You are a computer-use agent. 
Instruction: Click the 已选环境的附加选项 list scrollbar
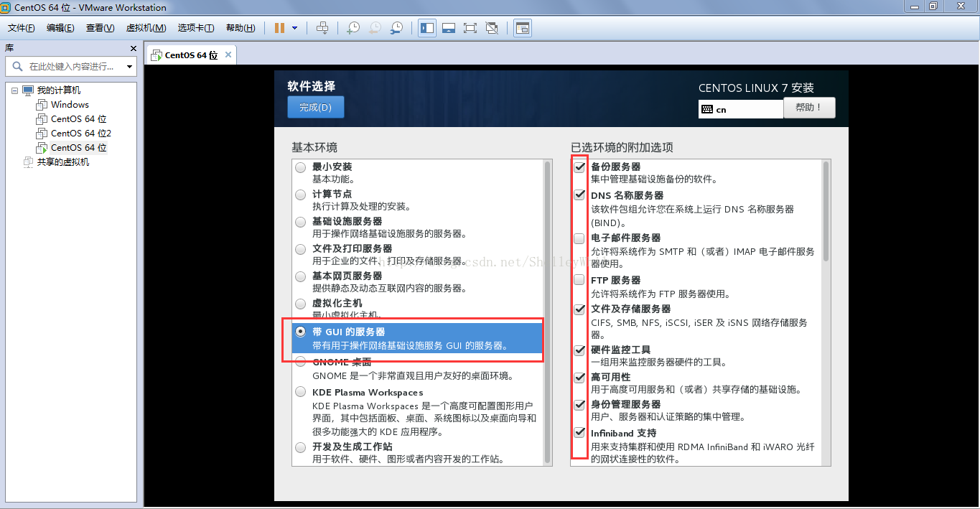(x=826, y=211)
